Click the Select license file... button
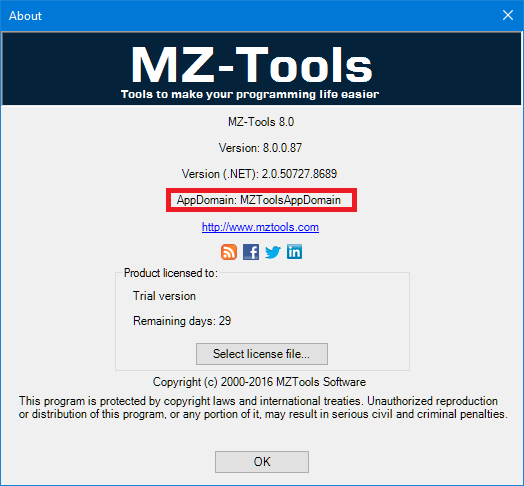The height and width of the screenshot is (486, 524). pos(262,354)
